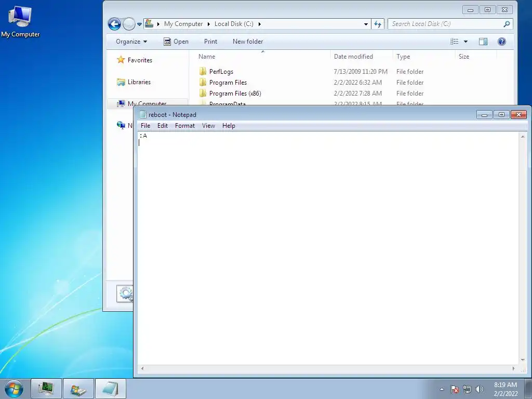Sort by Size column header
Image resolution: width=532 pixels, height=399 pixels.
[464, 57]
